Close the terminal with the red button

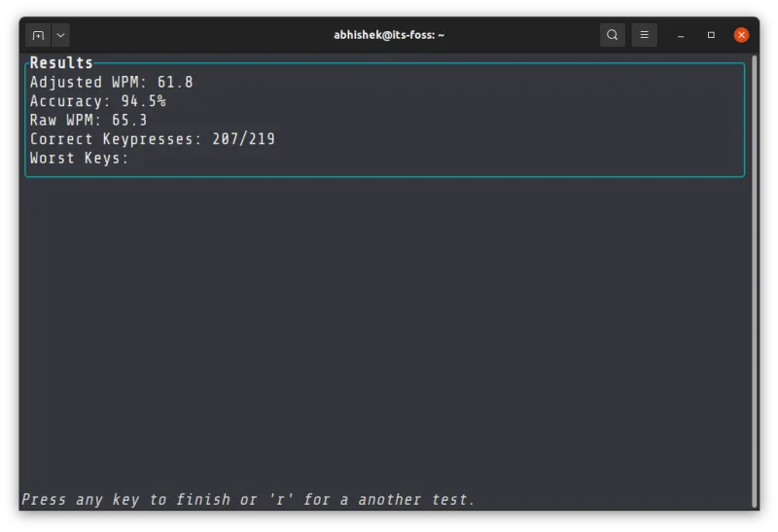pyautogui.click(x=741, y=35)
